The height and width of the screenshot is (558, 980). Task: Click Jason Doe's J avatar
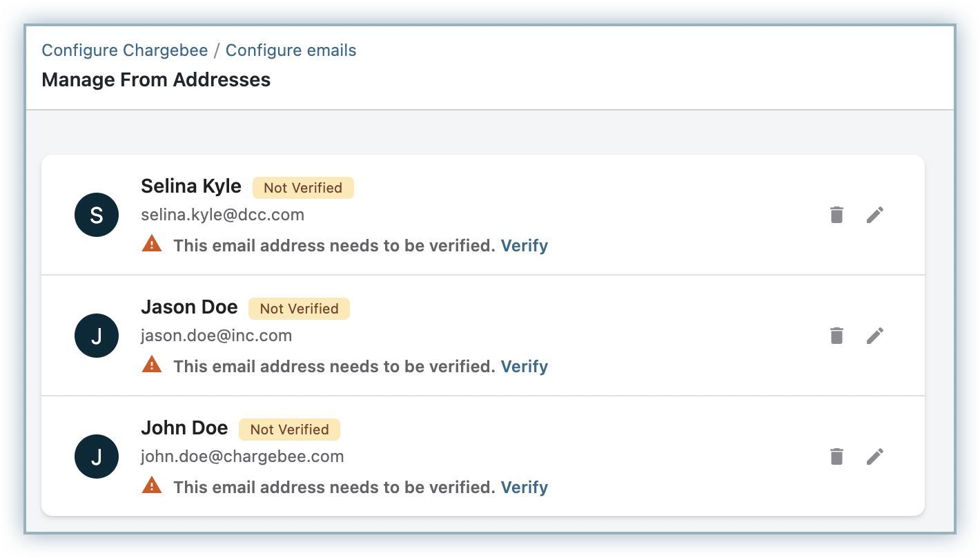click(97, 336)
